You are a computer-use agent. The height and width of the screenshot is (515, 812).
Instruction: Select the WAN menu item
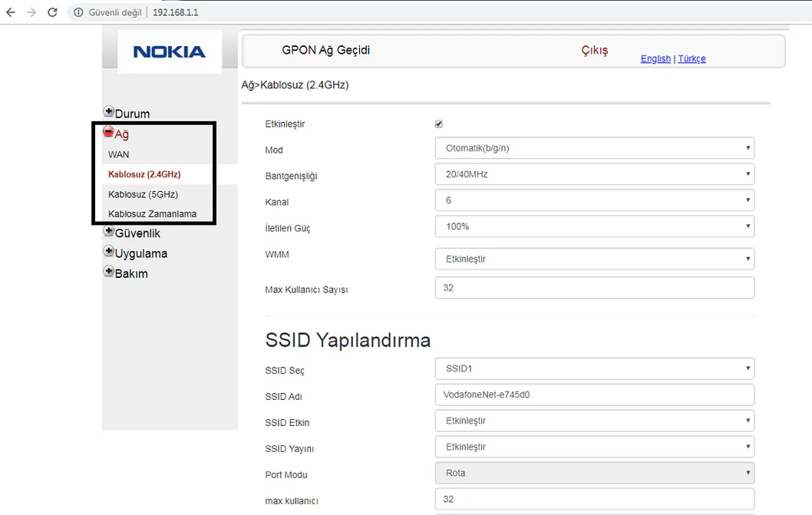[x=118, y=154]
